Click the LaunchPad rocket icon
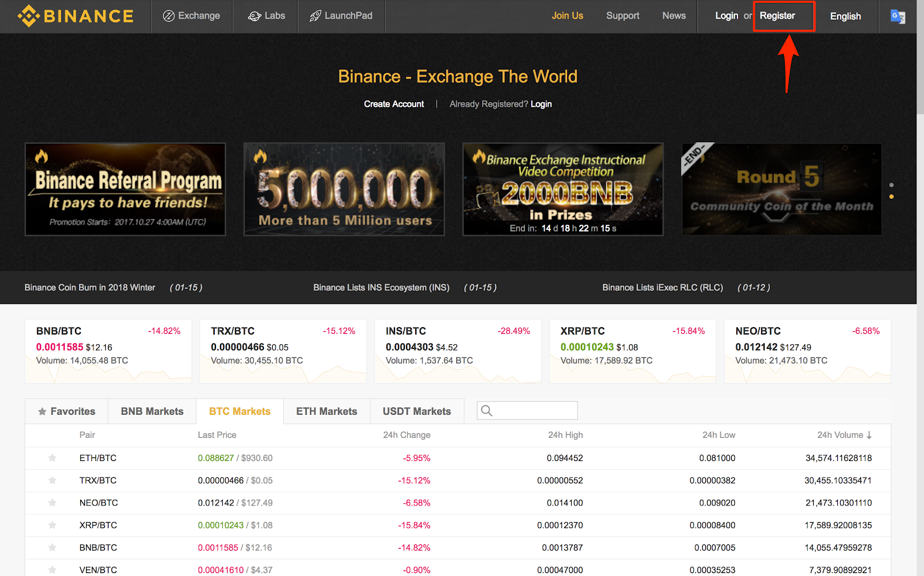The width and height of the screenshot is (924, 576). click(315, 16)
